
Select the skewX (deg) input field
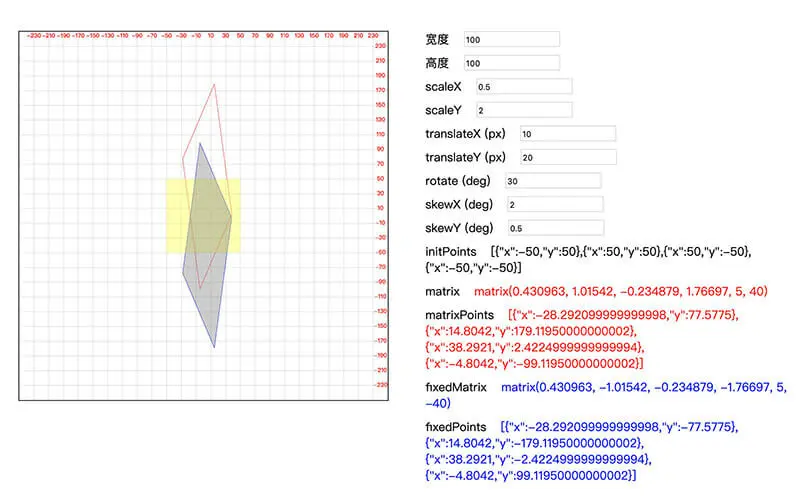coord(555,204)
